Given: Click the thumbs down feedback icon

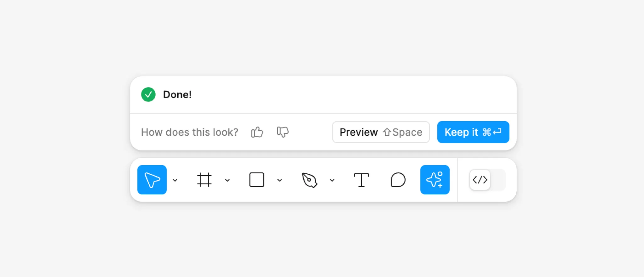Looking at the screenshot, I should pyautogui.click(x=283, y=132).
